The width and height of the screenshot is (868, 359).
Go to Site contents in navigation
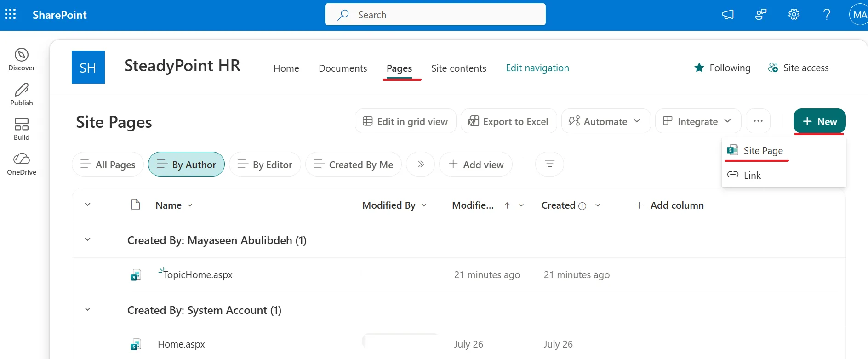[x=459, y=68]
